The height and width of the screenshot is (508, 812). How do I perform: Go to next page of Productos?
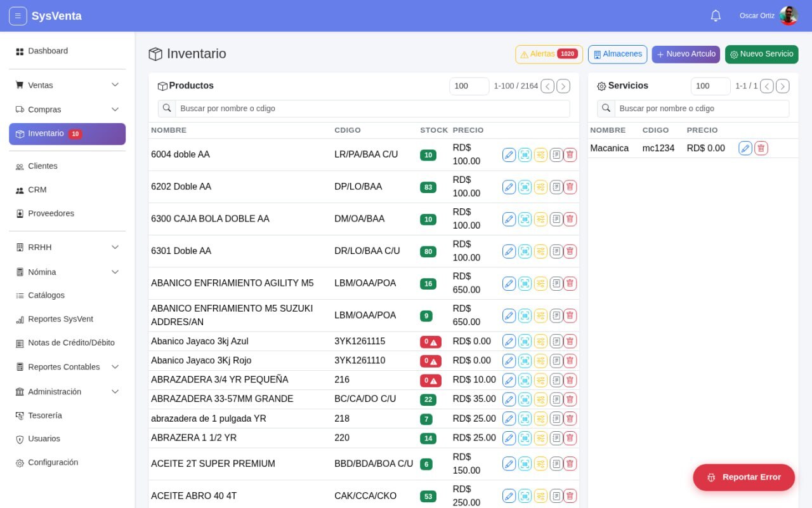563,86
